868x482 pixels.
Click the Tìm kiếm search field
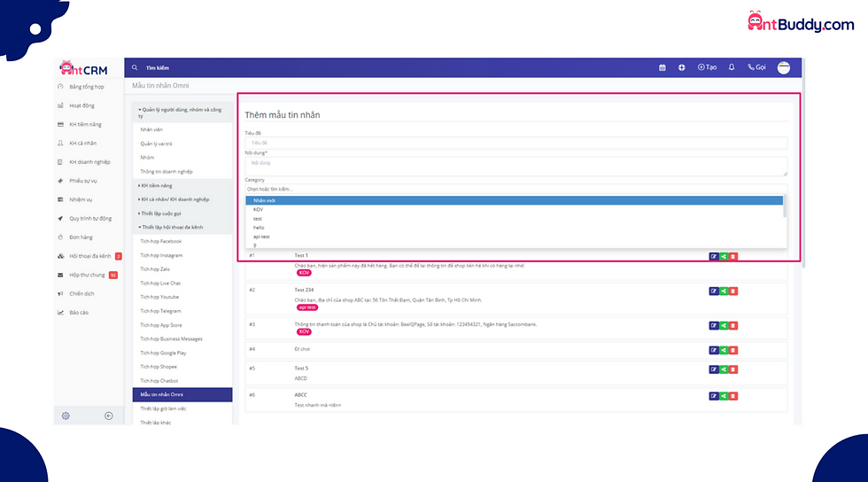158,67
